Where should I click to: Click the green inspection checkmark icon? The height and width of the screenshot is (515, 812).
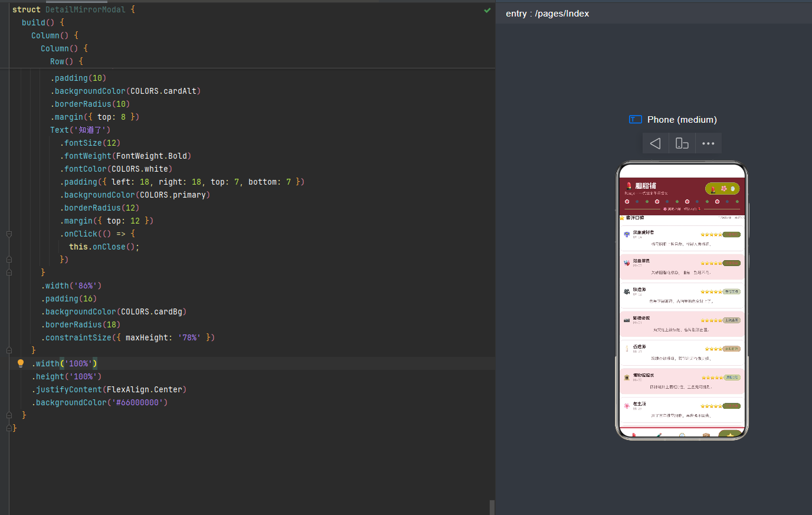[x=487, y=10]
